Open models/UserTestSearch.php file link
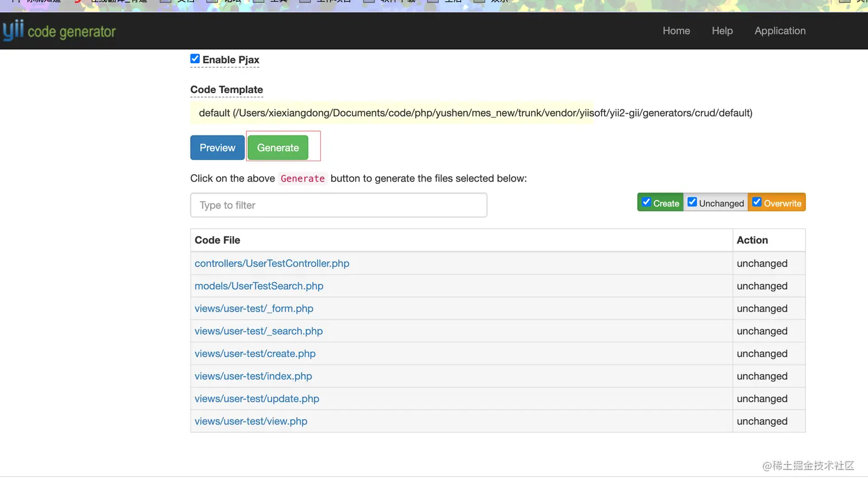Screen dimensions: 868x485 (x=259, y=286)
